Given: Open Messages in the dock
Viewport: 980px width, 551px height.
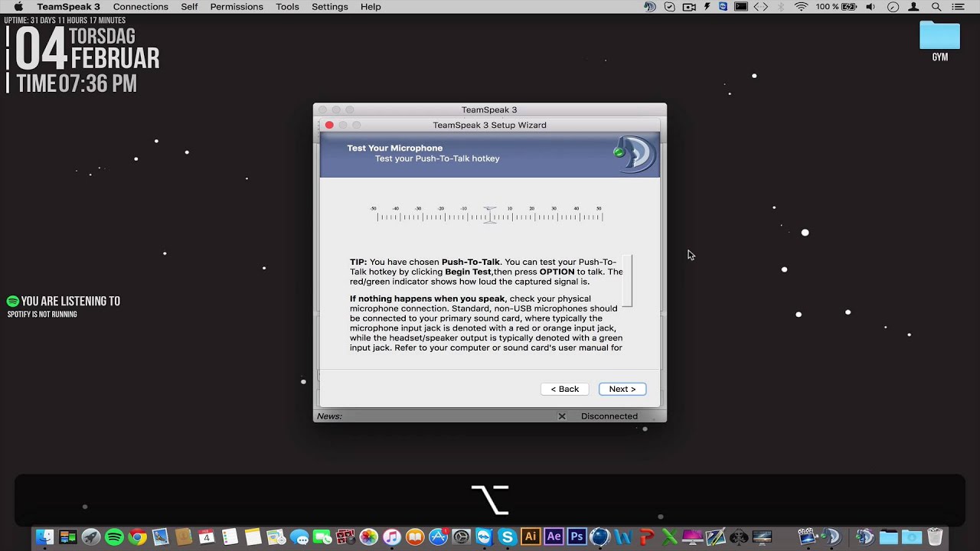Looking at the screenshot, I should pos(299,537).
